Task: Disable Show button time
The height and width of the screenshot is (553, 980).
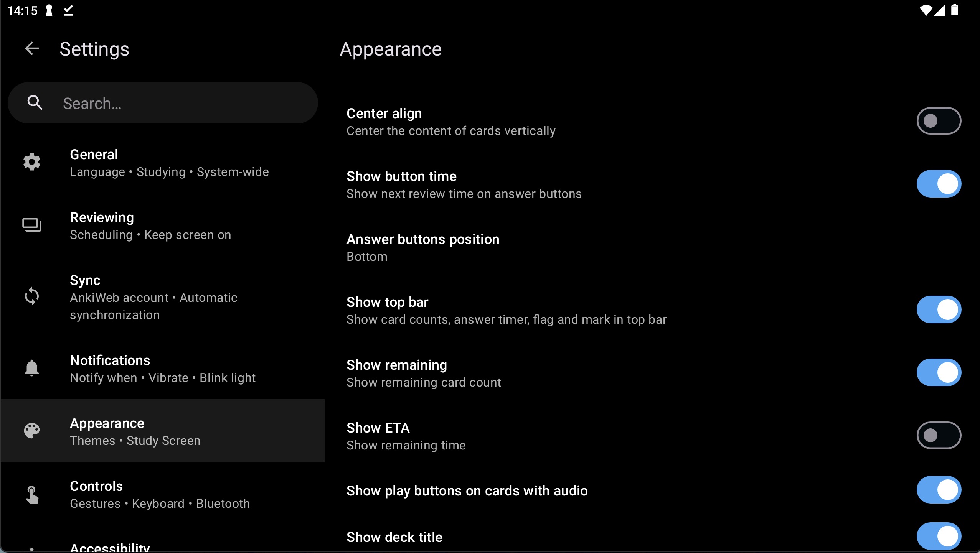Action: point(939,184)
